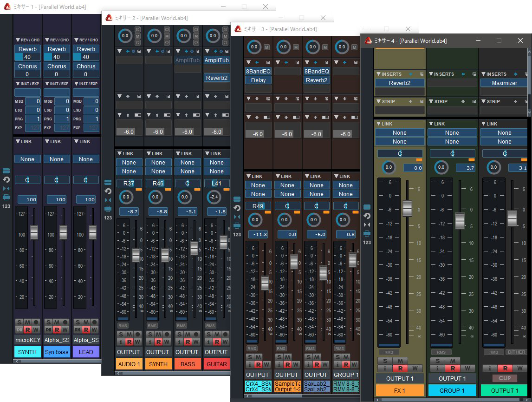Click the volume fader handle of GROUP 1 in Mixer 4
Viewport: 532px width, 402px height.
click(x=460, y=221)
